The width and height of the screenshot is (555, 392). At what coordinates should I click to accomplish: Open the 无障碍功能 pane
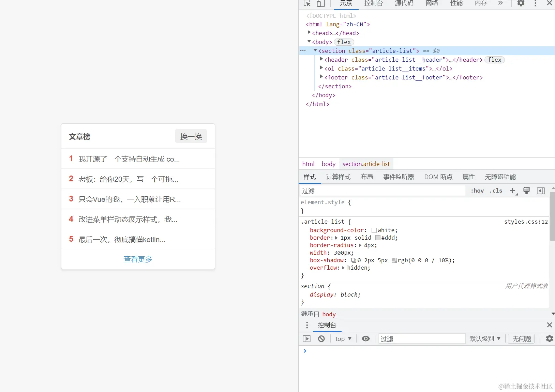tap(500, 177)
